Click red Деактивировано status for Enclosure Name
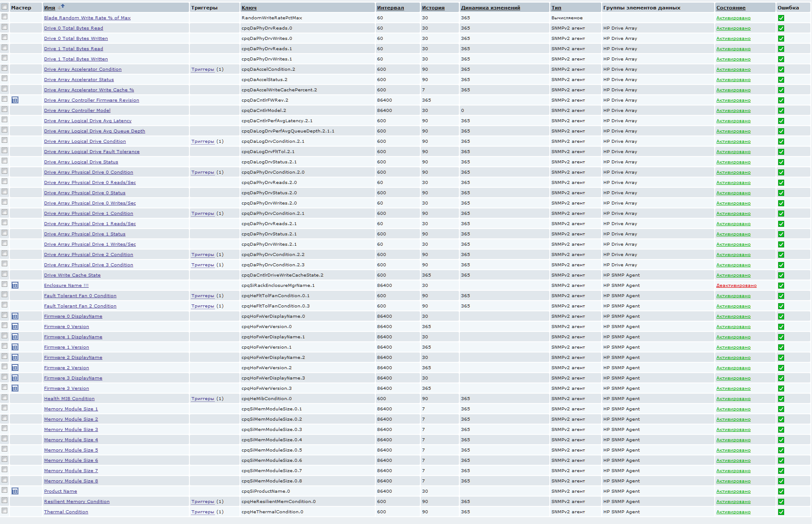This screenshot has height=524, width=812. click(x=736, y=286)
